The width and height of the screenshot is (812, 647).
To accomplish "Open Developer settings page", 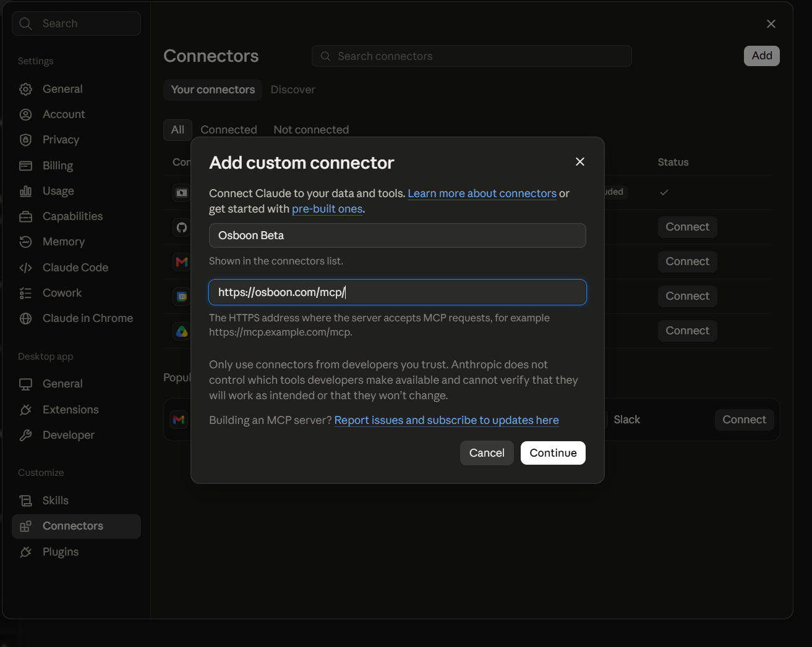I will [x=76, y=435].
